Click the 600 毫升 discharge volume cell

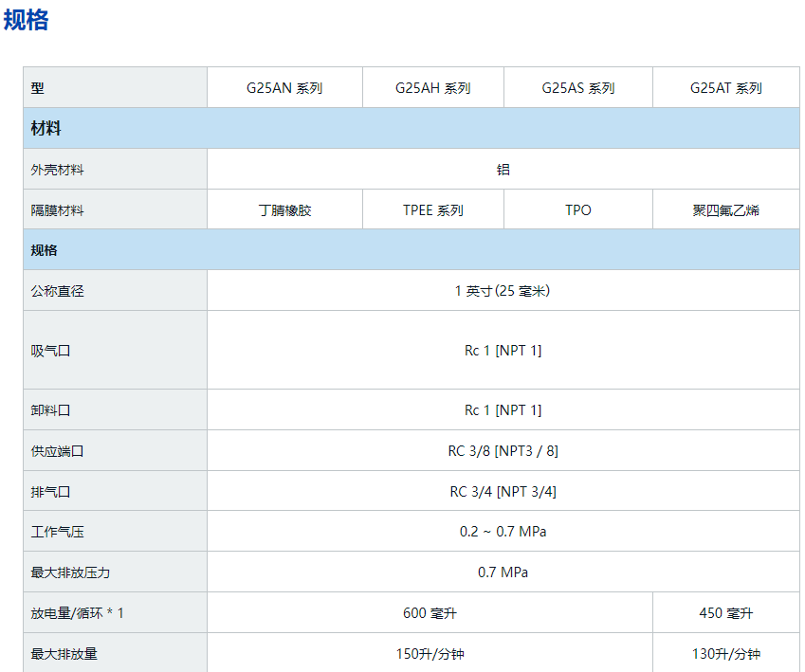click(430, 613)
